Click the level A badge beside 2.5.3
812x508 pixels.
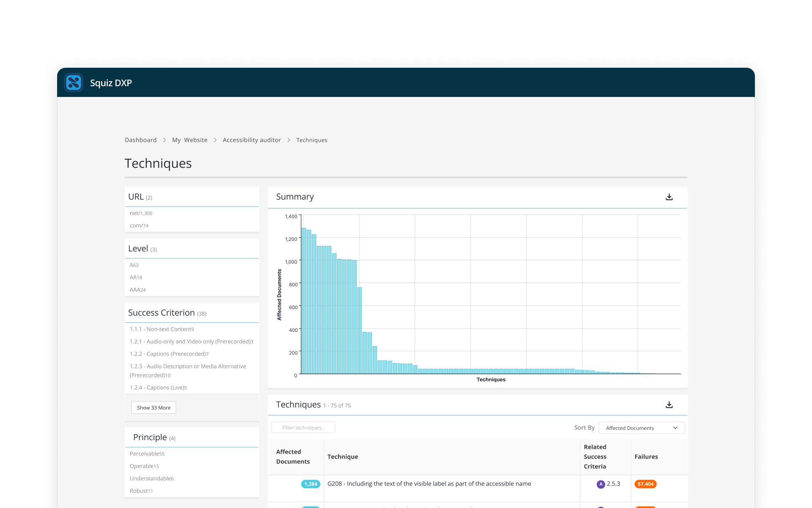pyautogui.click(x=601, y=484)
